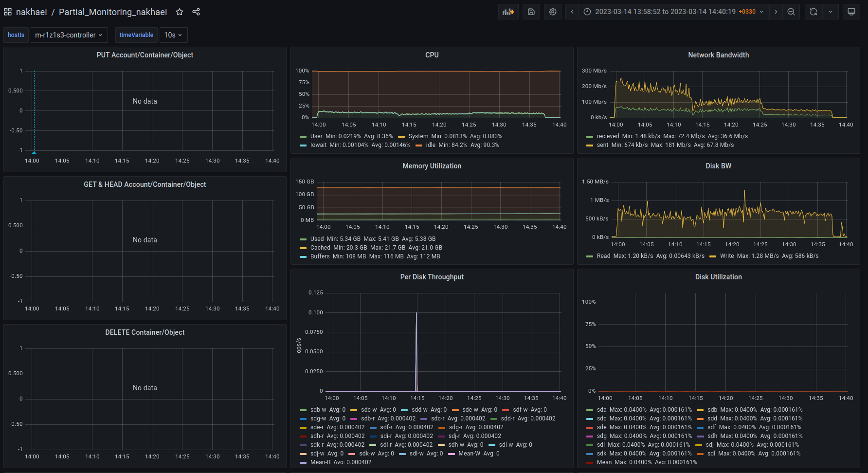
Task: Refresh the dashboard
Action: (x=814, y=12)
